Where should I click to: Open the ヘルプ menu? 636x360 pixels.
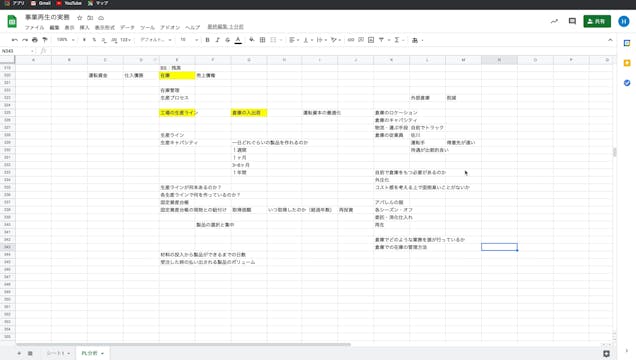[x=193, y=28]
